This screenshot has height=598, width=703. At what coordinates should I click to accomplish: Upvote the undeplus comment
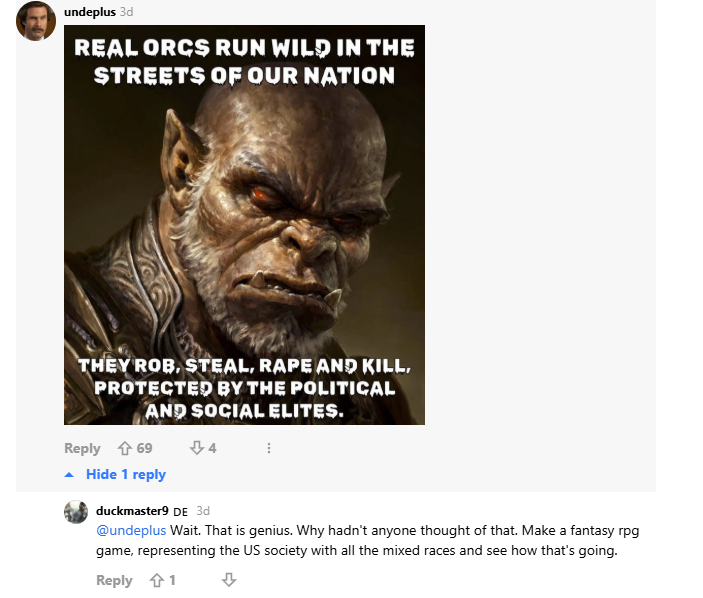point(125,448)
